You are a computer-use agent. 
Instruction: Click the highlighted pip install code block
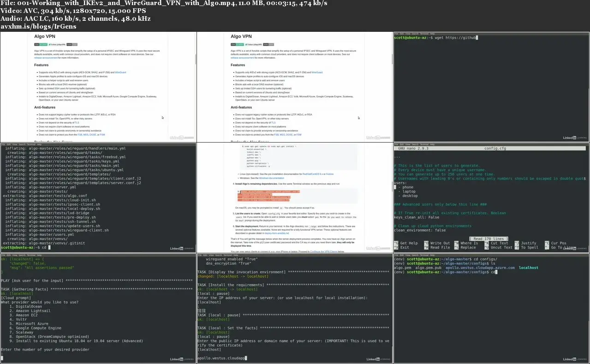268,196
